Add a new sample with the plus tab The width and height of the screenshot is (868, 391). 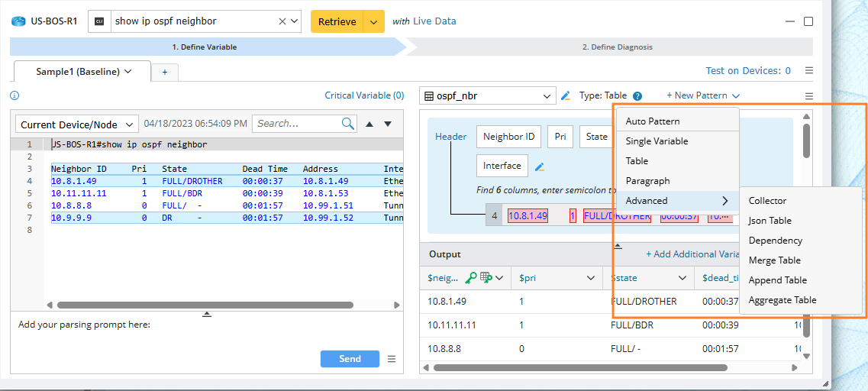(x=164, y=72)
